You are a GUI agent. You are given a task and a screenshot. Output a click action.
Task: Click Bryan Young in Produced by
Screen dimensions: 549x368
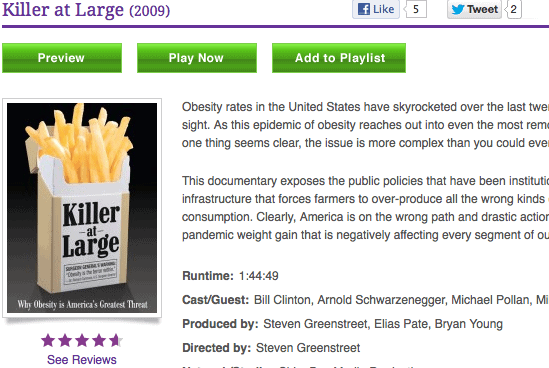(x=468, y=324)
